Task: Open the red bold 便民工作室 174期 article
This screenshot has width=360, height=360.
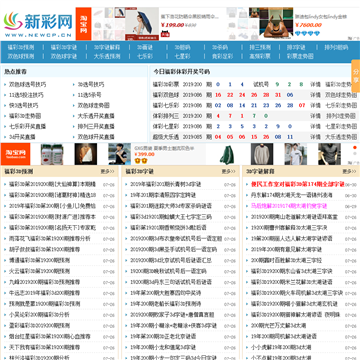Action: 298,184
